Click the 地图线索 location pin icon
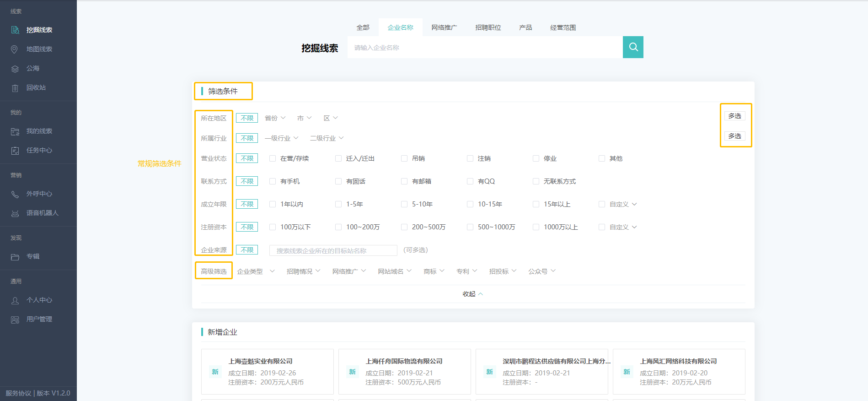Image resolution: width=868 pixels, height=401 pixels. point(15,49)
